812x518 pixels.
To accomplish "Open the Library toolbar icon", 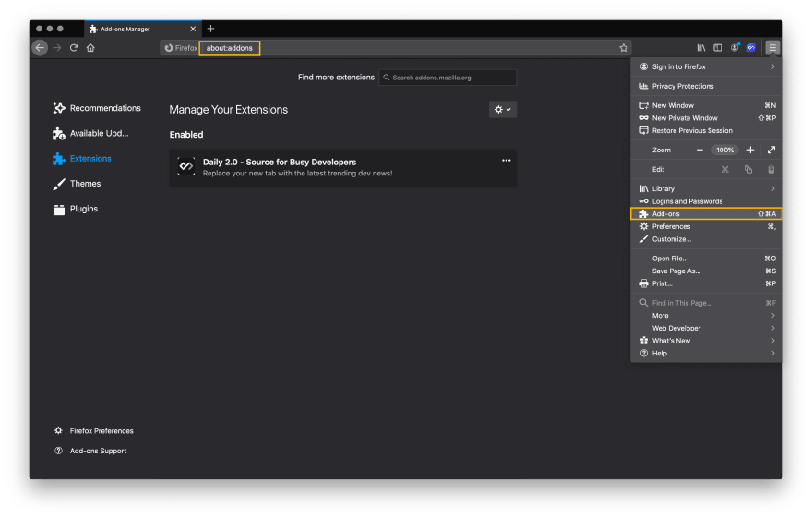I will (700, 48).
